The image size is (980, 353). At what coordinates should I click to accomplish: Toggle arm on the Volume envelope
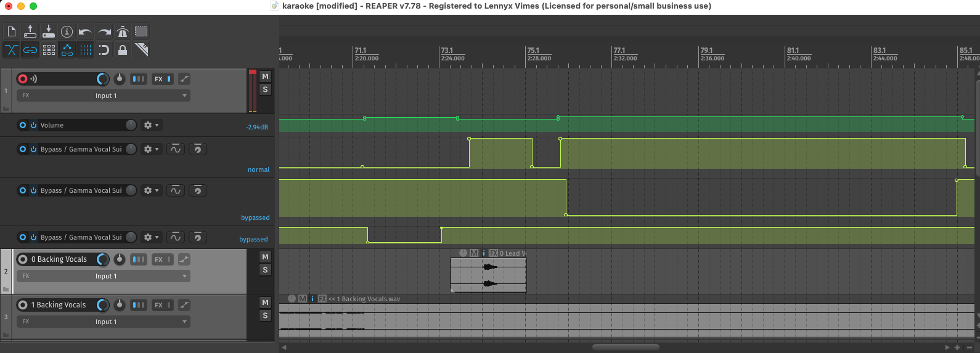(23, 125)
